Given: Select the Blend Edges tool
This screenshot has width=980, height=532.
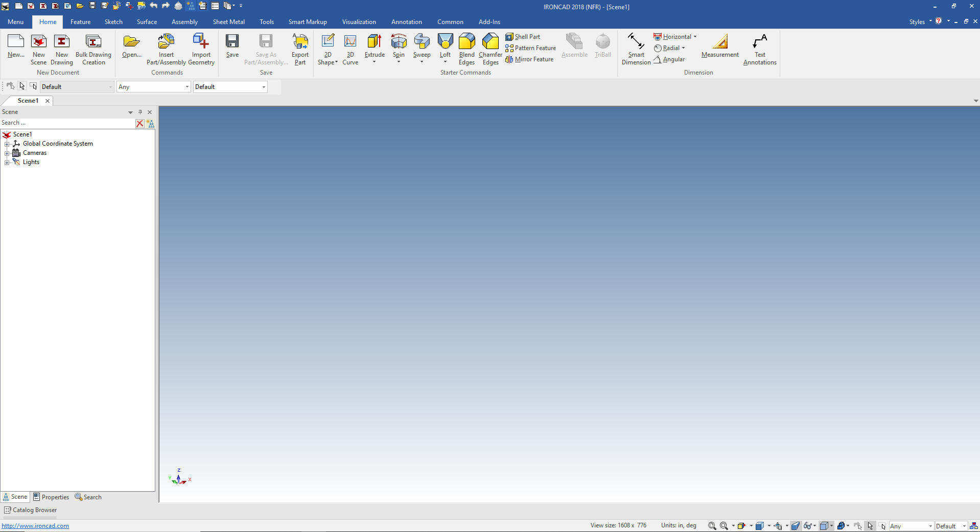Looking at the screenshot, I should (x=466, y=49).
